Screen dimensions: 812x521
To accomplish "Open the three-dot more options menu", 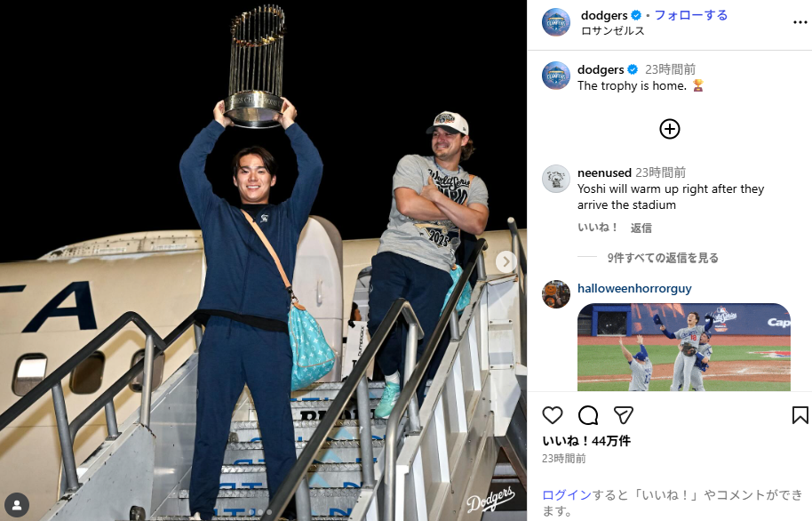I will [800, 22].
